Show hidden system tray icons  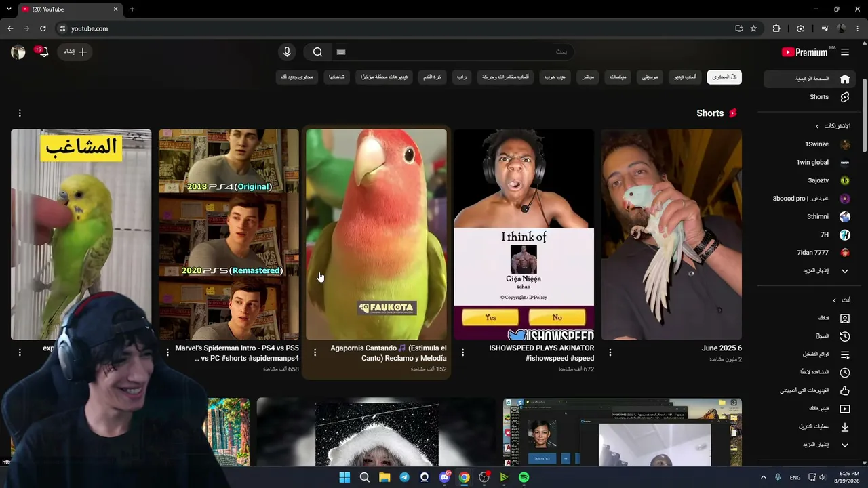click(x=763, y=477)
